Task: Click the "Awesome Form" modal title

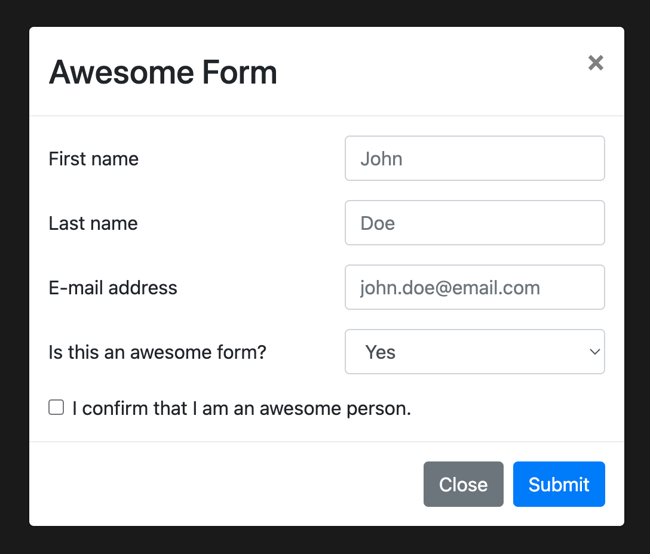Action: [x=163, y=72]
